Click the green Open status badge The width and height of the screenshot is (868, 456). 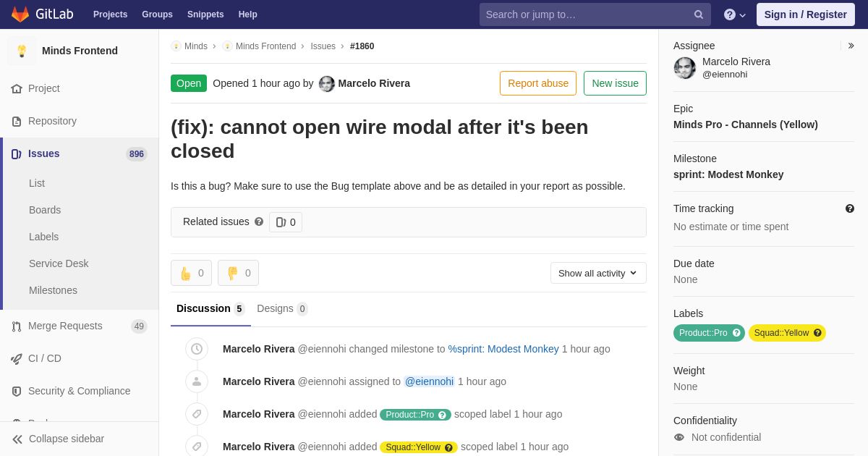[189, 83]
